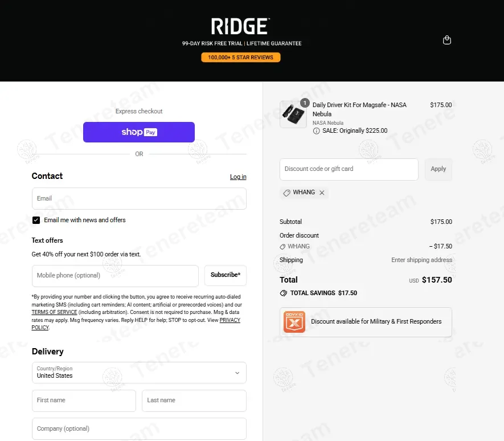Pay with Shop Pay express checkout

tap(139, 132)
